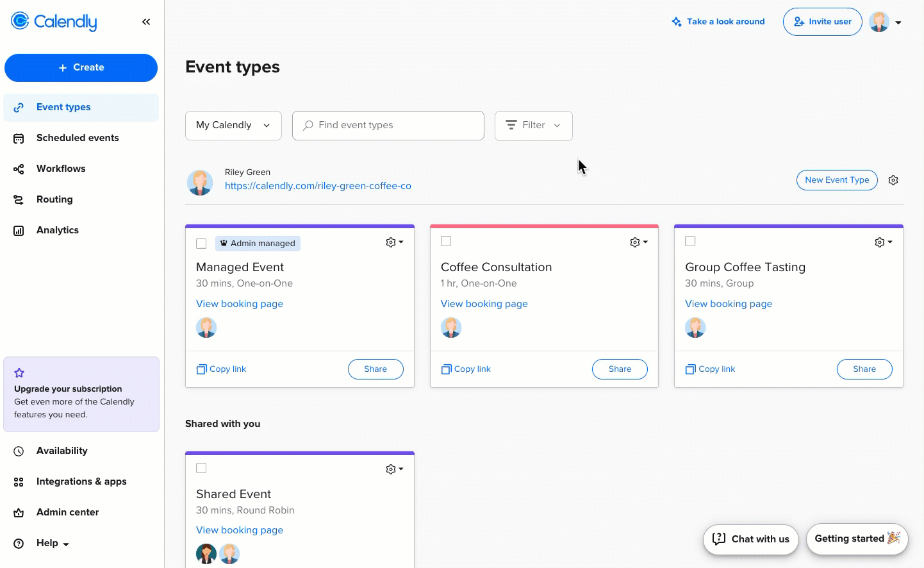Click the Upgrade your subscription star icon
The width and height of the screenshot is (924, 568).
point(19,373)
